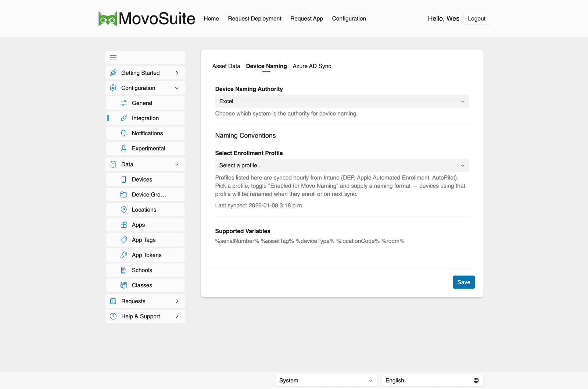This screenshot has width=588, height=389.
Task: Open the Select Enrollment Profile dropdown
Action: [x=342, y=165]
